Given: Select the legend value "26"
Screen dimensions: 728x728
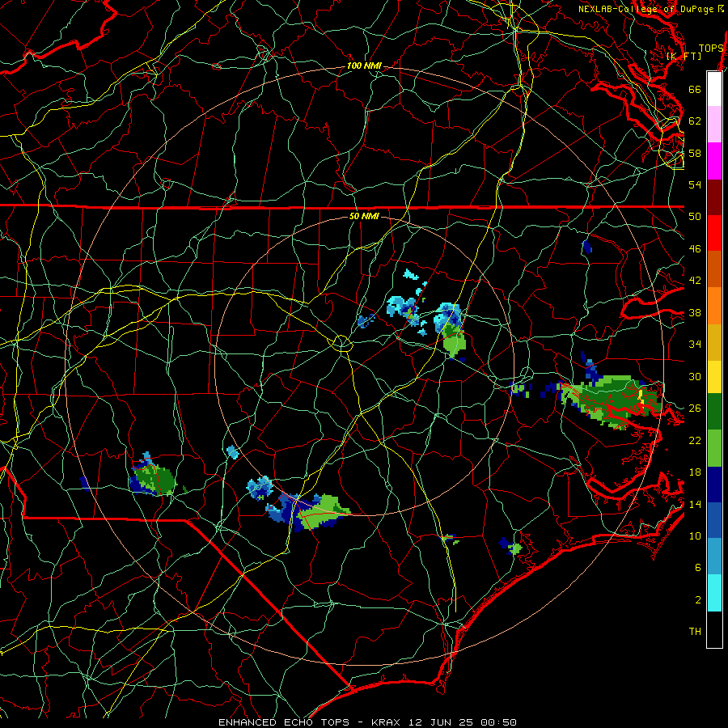Looking at the screenshot, I should click(x=695, y=408).
